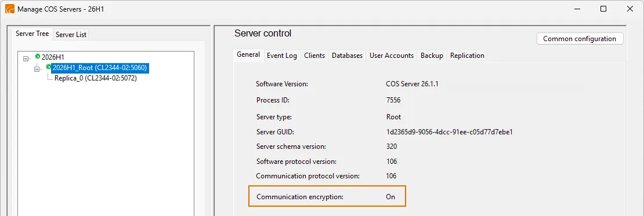Select Replica_0 (CL2344-02:5072) server
The height and width of the screenshot is (216, 644).
coord(95,78)
